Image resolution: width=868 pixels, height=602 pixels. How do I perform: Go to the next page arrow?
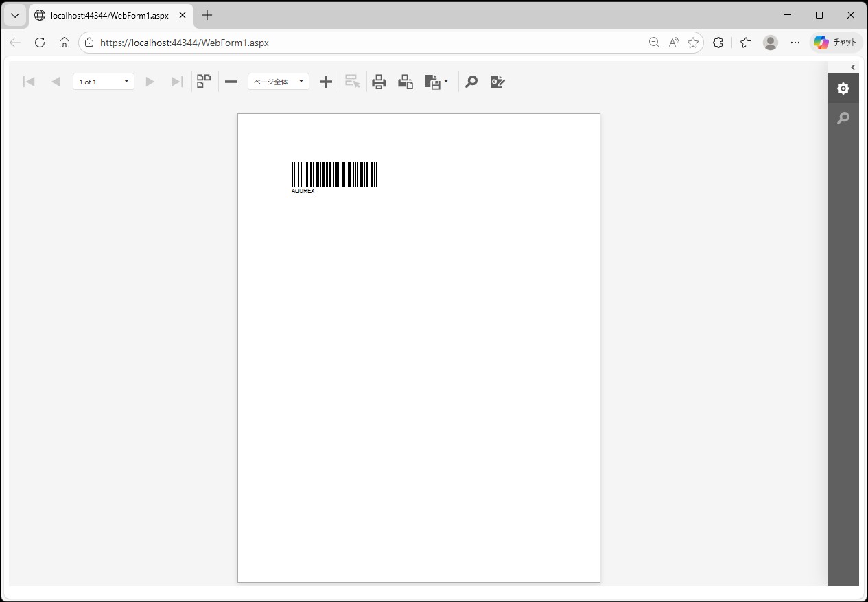(150, 82)
